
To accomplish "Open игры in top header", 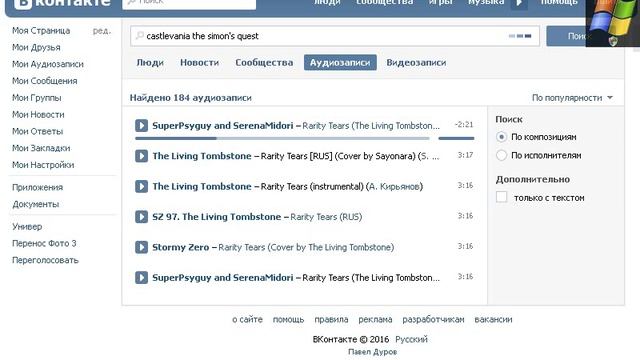I will [440, 2].
